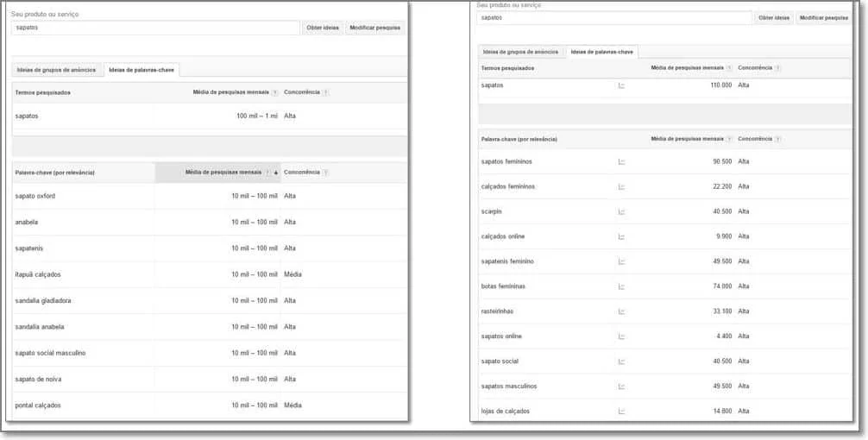This screenshot has height=440, width=868.
Task: Click the Concorrência help icon above sapato oxford
Action: coord(325,173)
